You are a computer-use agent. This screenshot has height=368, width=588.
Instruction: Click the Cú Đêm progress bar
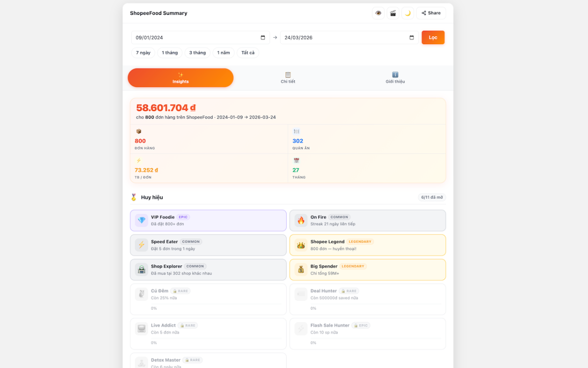click(216, 304)
